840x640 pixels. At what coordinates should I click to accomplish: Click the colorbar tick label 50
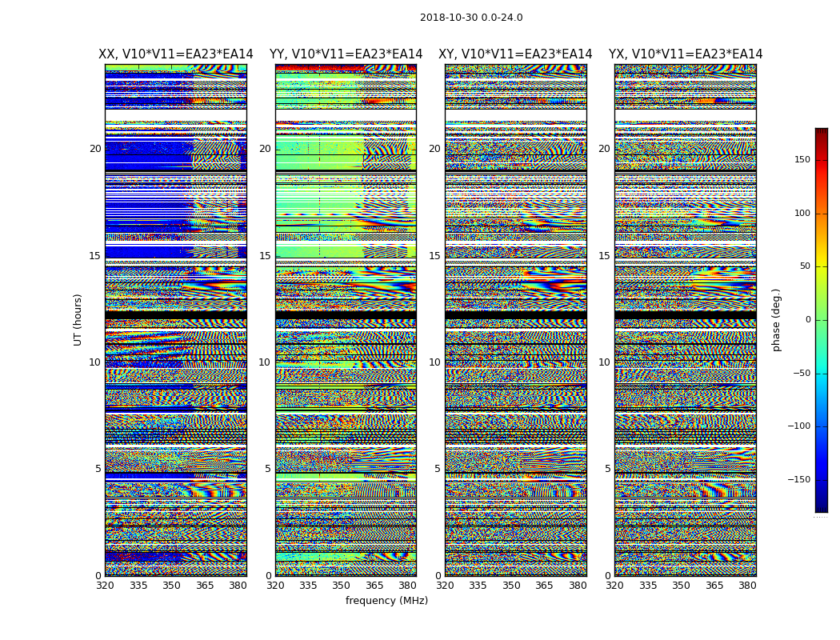[x=805, y=266]
